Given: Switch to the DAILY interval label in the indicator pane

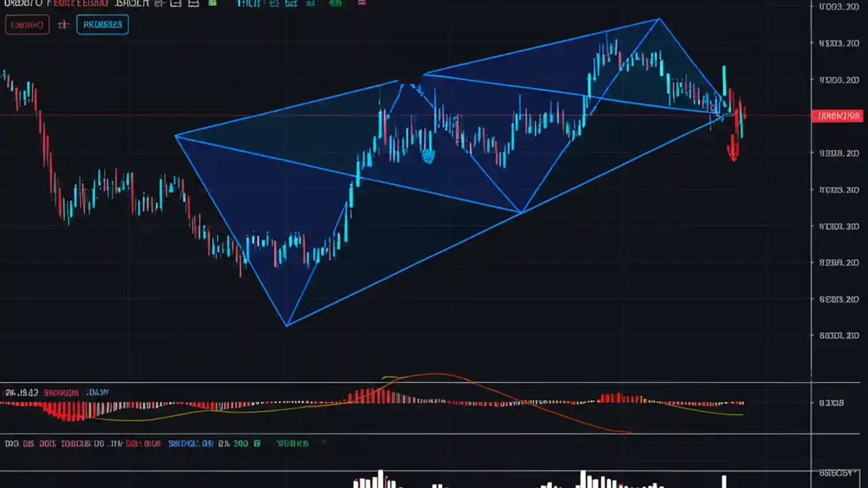Looking at the screenshot, I should pyautogui.click(x=97, y=392).
